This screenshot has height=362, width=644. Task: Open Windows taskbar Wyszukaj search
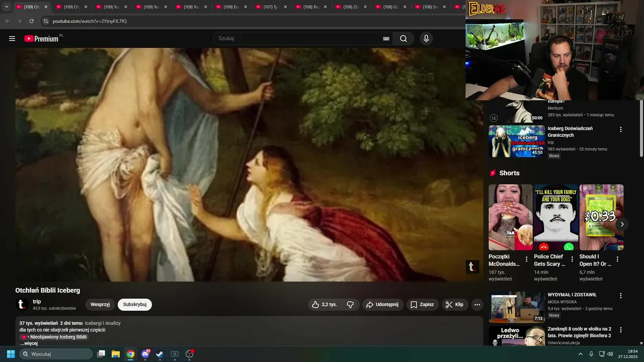56,354
